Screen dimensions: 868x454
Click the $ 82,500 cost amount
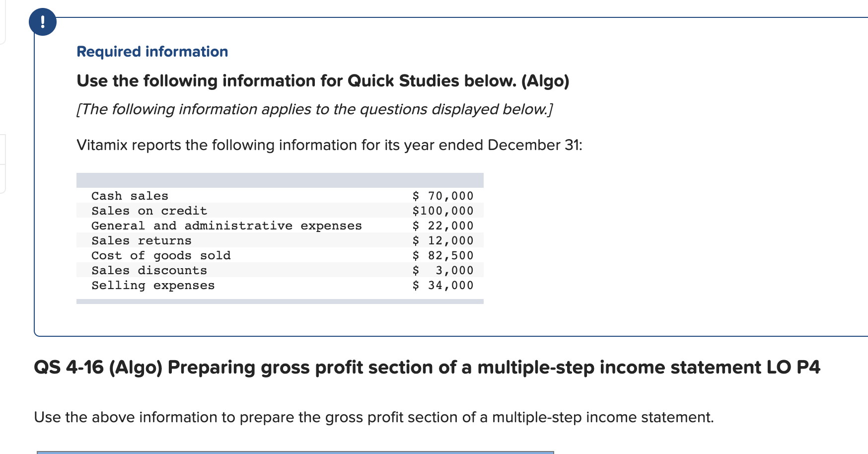[x=443, y=255]
